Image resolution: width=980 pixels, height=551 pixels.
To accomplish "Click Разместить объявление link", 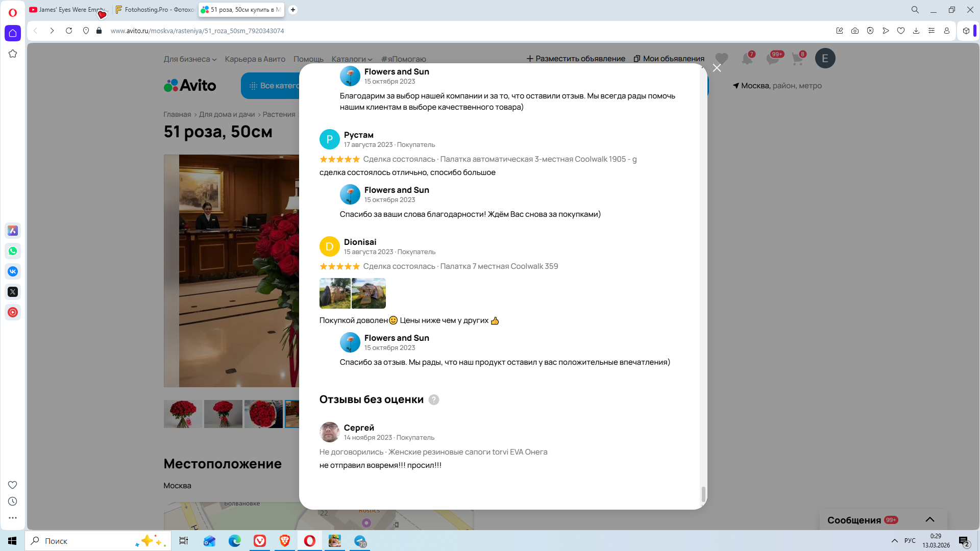I will pos(576,59).
